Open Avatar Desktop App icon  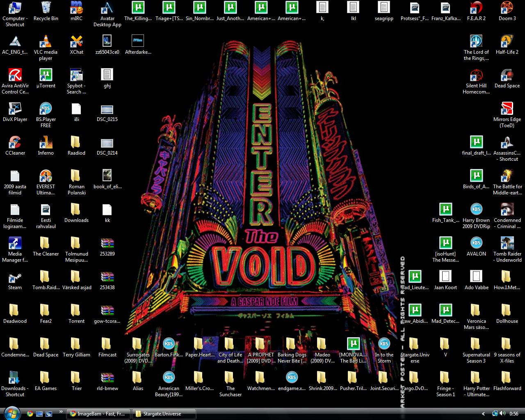107,14
